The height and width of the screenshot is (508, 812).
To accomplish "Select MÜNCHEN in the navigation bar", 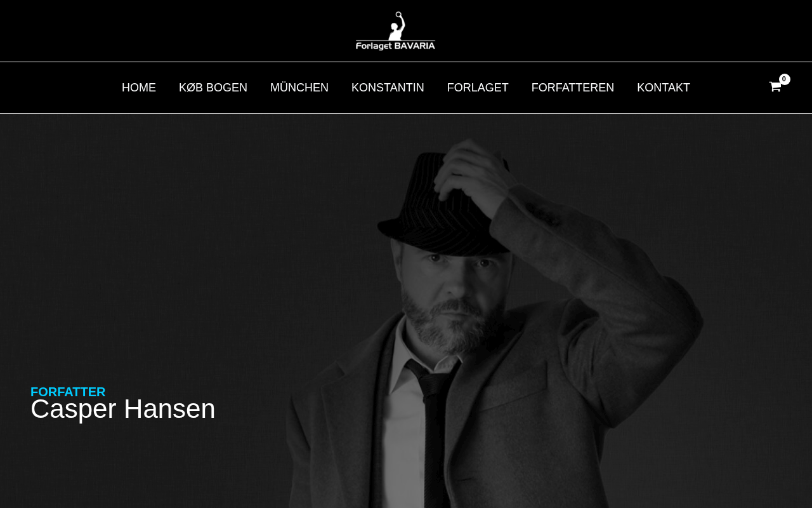I will pyautogui.click(x=299, y=88).
